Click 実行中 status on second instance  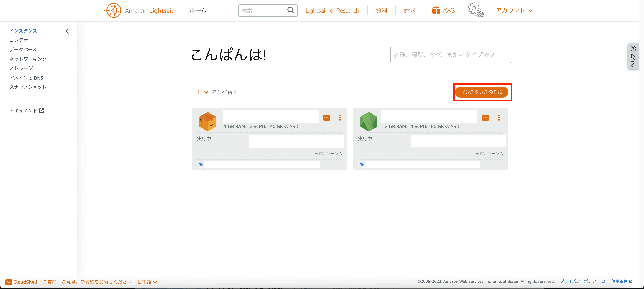365,139
